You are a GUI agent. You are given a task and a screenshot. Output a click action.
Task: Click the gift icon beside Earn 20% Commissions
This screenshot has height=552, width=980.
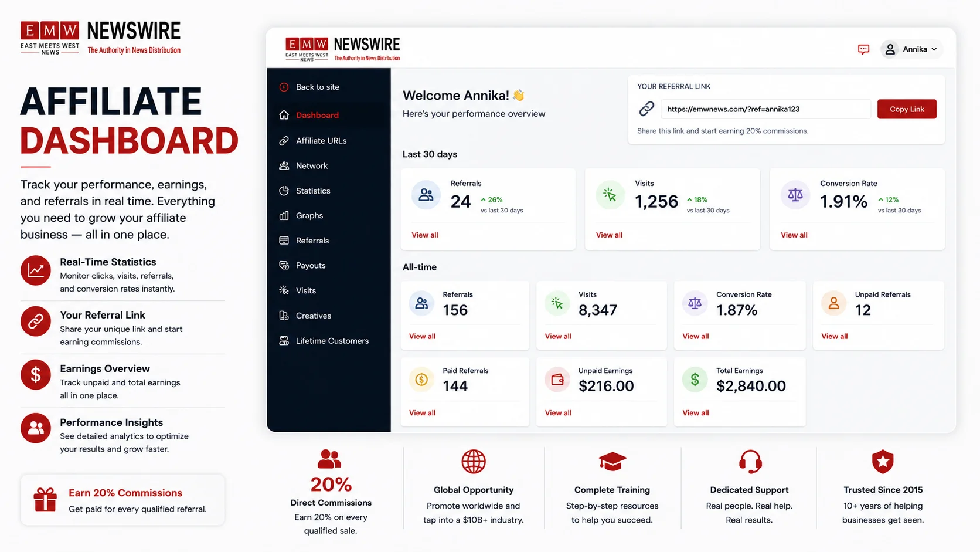pyautogui.click(x=45, y=500)
